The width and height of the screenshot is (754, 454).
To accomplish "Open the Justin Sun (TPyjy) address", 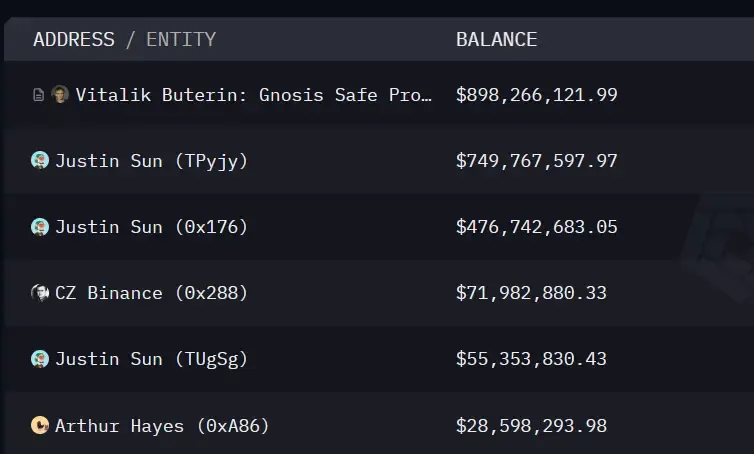I will 151,161.
